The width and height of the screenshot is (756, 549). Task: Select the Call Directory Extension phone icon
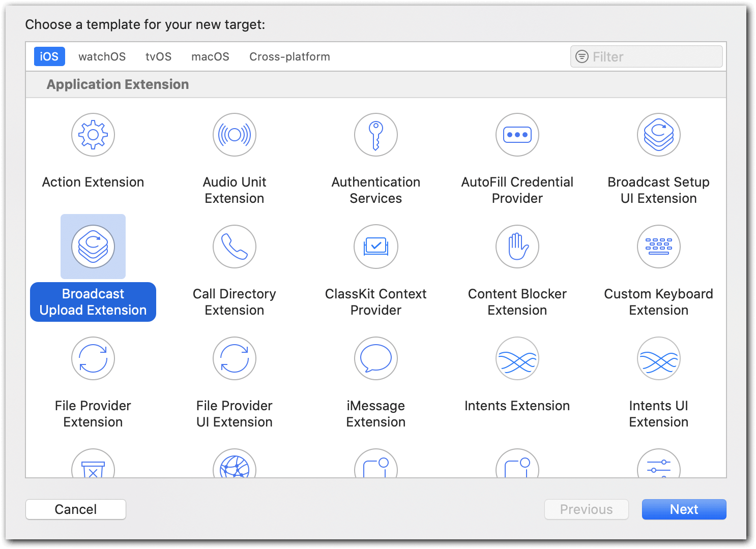click(x=235, y=247)
